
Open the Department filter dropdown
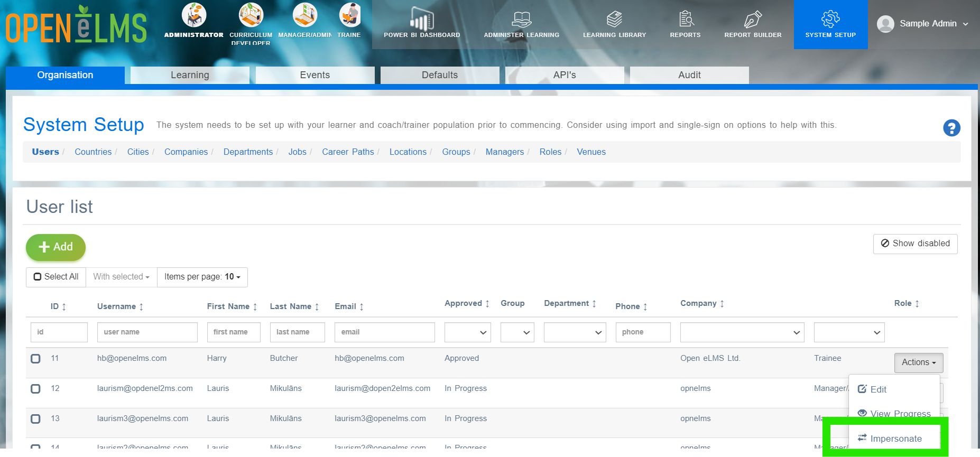pos(575,332)
